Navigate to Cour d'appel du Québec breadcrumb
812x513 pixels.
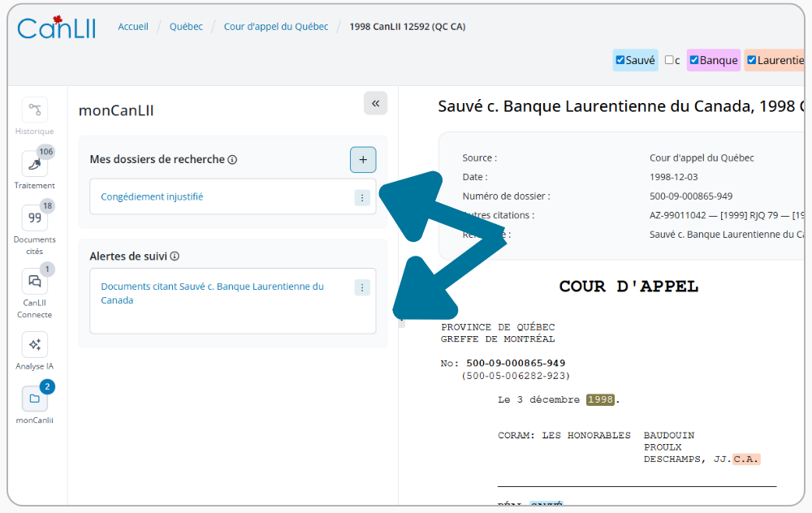276,27
